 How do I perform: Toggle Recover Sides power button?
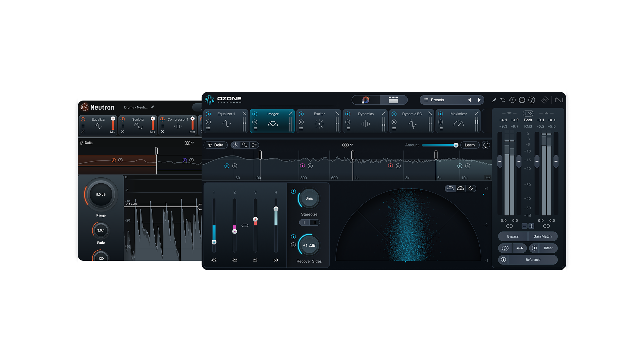[293, 237]
